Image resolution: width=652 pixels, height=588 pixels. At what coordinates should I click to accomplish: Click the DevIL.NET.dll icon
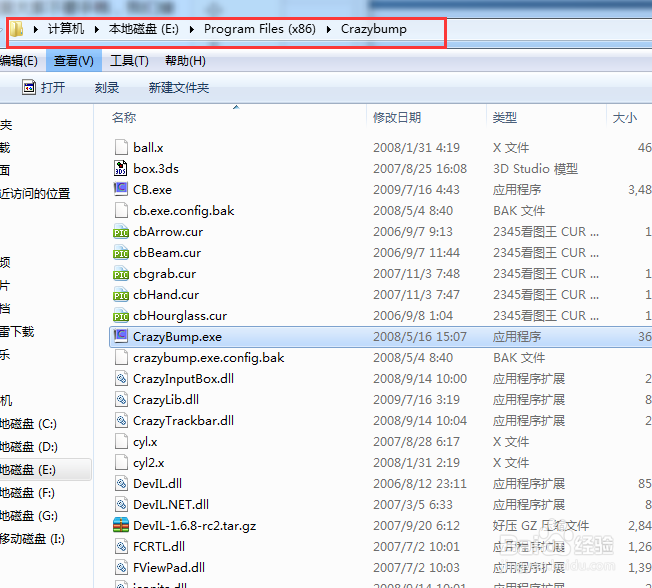(x=121, y=504)
